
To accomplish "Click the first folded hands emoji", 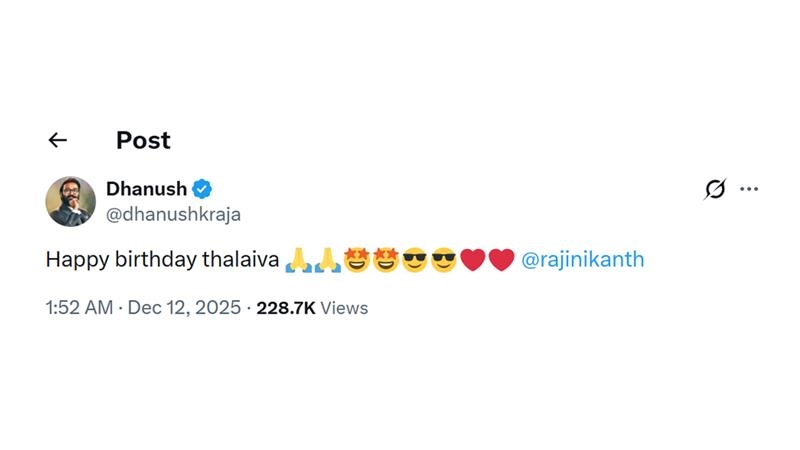I will [298, 261].
